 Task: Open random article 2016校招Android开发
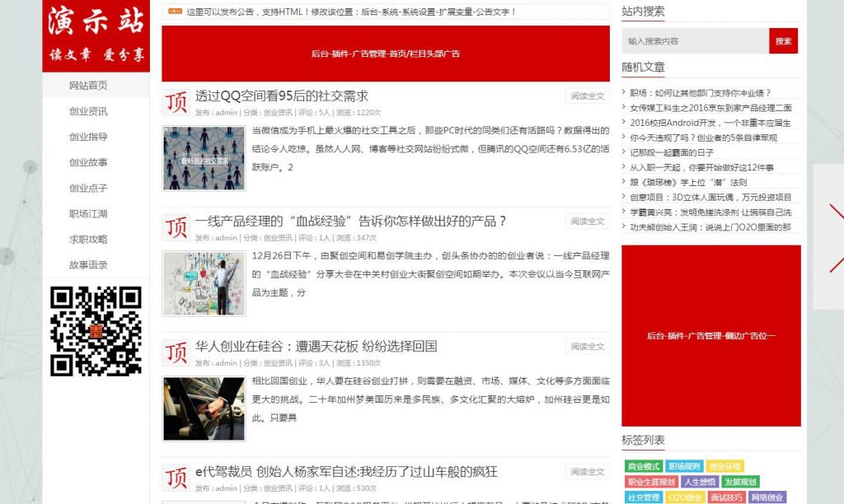[x=710, y=124]
